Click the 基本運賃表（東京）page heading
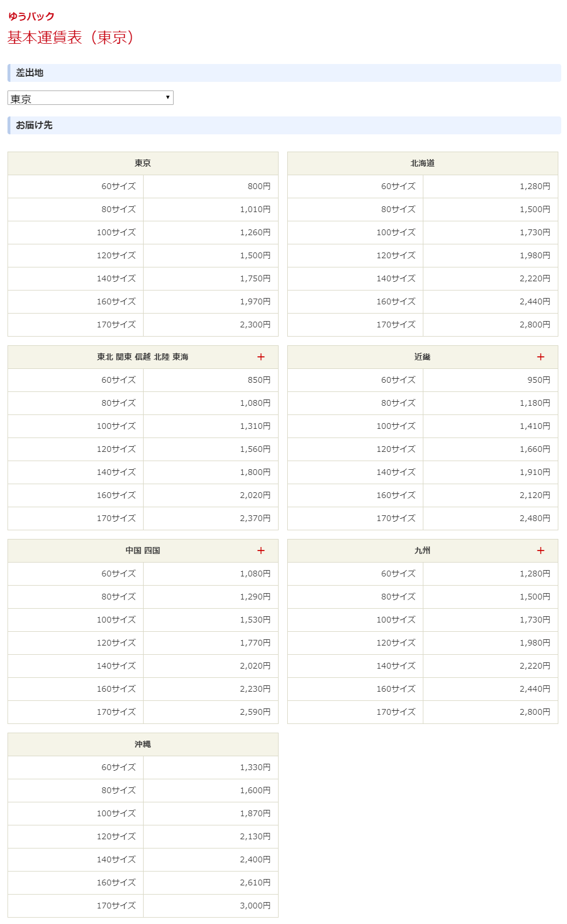Image resolution: width=567 pixels, height=924 pixels. (71, 37)
